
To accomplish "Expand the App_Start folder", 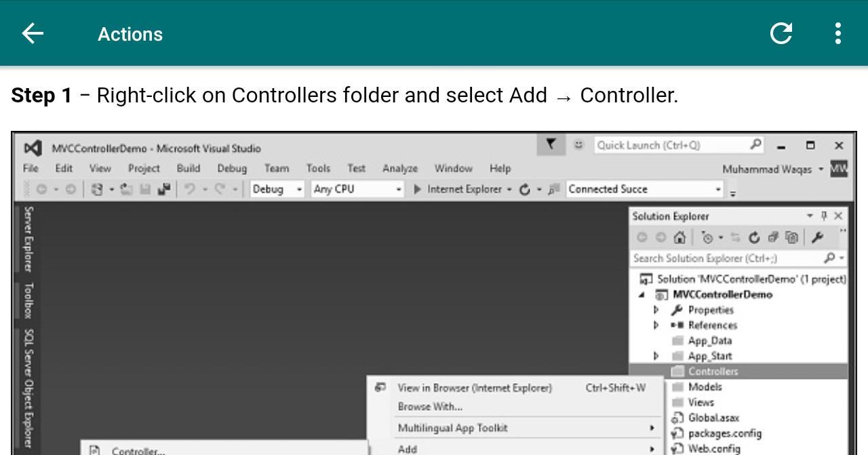I will point(656,356).
